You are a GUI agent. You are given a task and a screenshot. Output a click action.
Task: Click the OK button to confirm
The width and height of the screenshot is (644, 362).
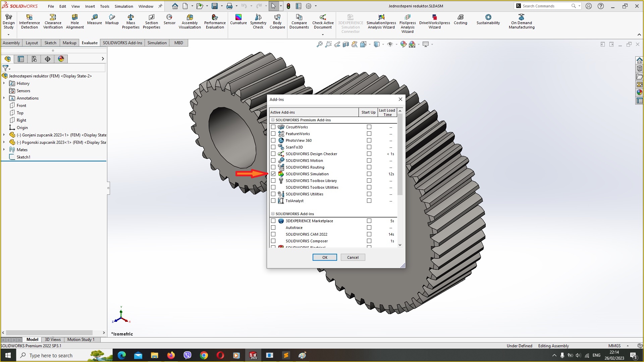(325, 257)
